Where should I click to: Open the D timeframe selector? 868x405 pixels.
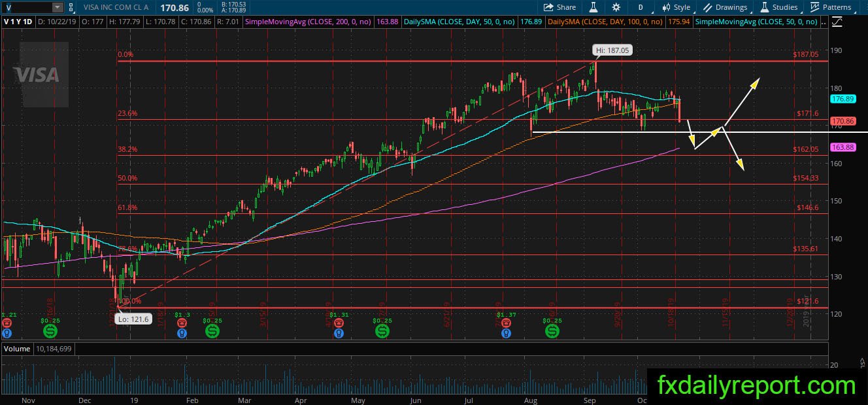click(x=641, y=7)
